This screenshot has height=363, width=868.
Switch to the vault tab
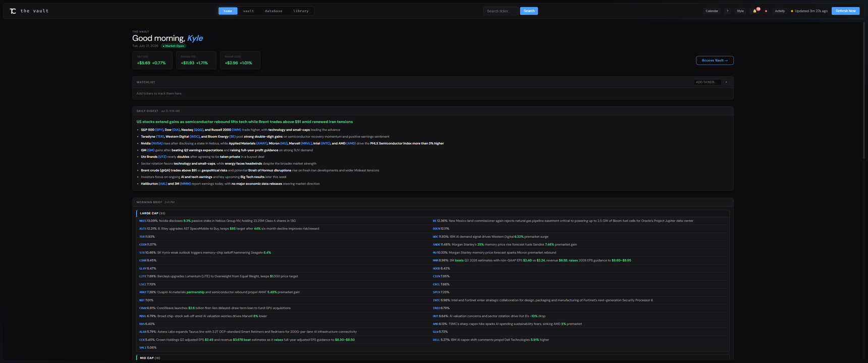point(248,11)
